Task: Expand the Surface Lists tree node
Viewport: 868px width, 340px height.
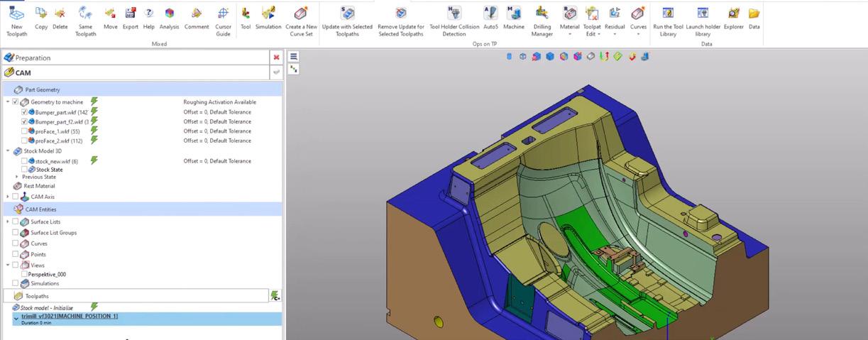Action: 8,221
